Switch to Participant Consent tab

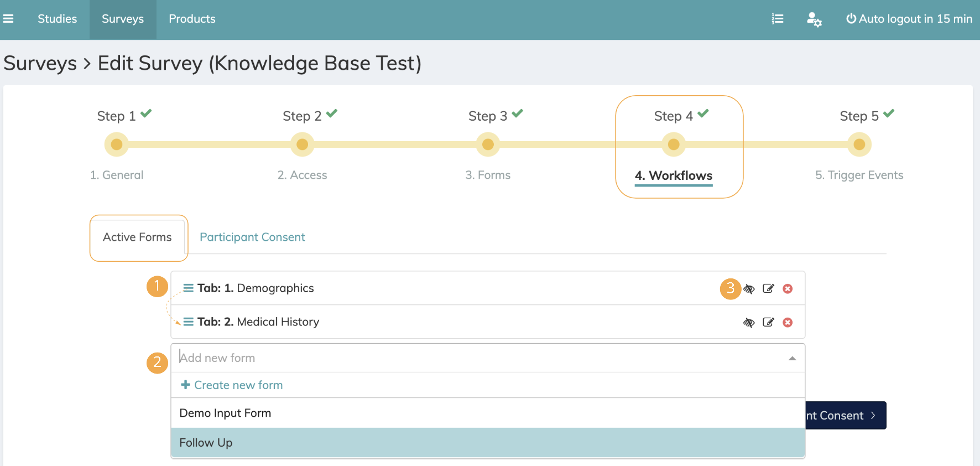click(x=252, y=237)
